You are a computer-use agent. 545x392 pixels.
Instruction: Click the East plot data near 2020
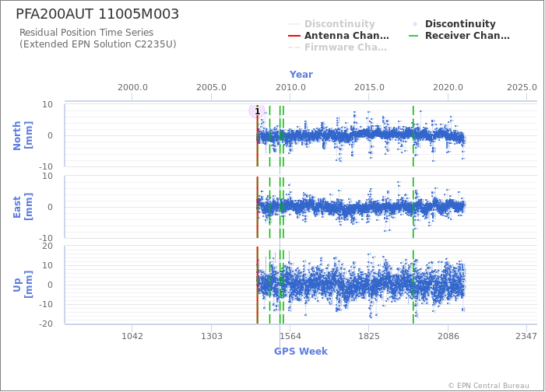448,207
